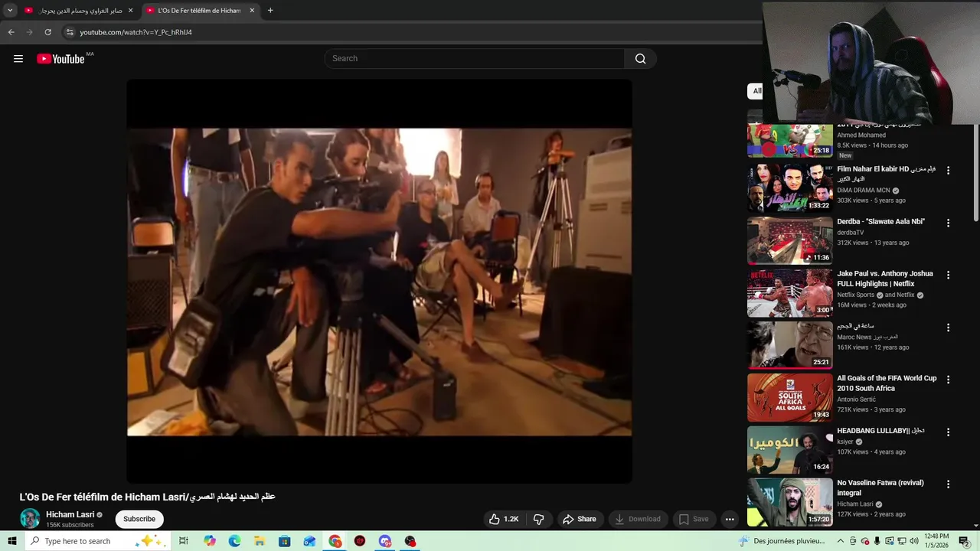The image size is (980, 551).
Task: Click the video player frame to pause
Action: click(379, 282)
